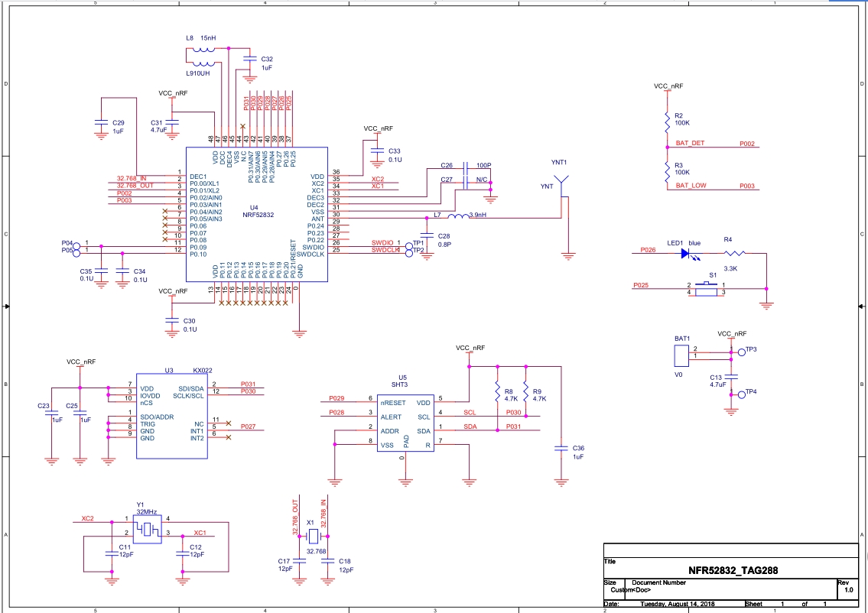This screenshot has width=868, height=613.
Task: Select the X1 32.768 crystal symbol
Action: [314, 536]
